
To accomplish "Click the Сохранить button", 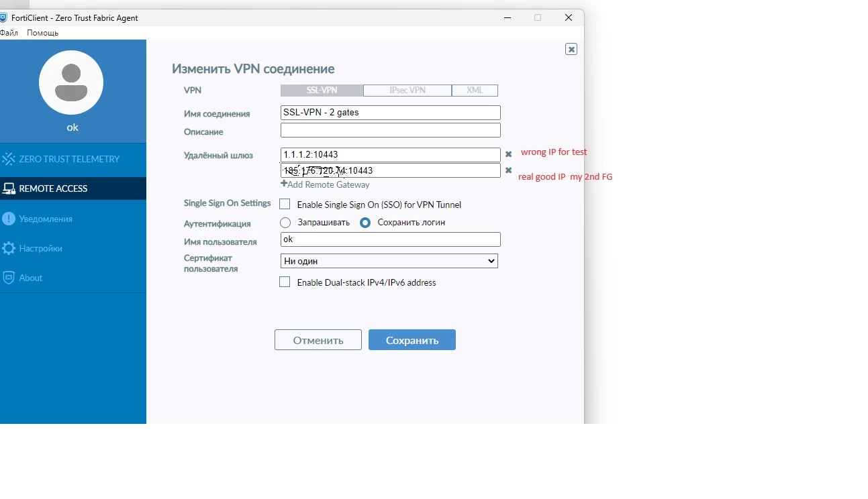I will (x=412, y=340).
